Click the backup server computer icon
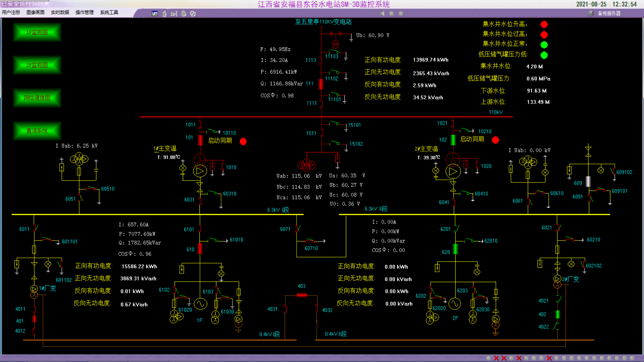 click(x=591, y=14)
